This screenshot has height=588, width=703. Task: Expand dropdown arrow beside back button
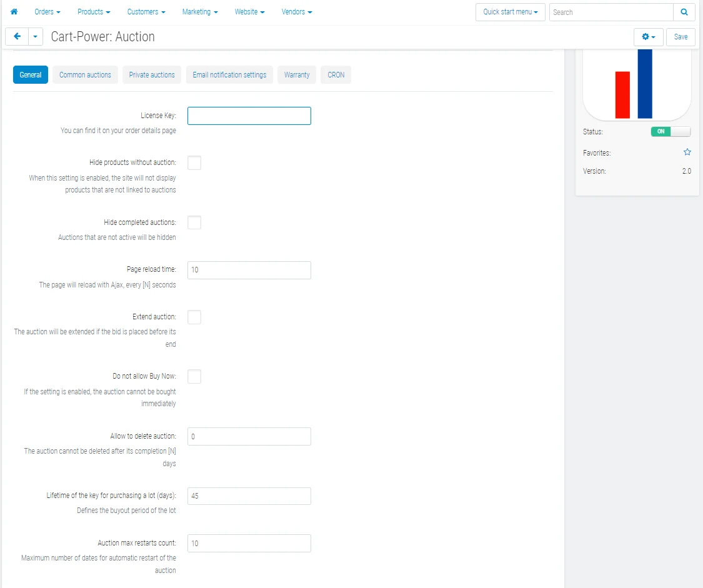(x=36, y=36)
